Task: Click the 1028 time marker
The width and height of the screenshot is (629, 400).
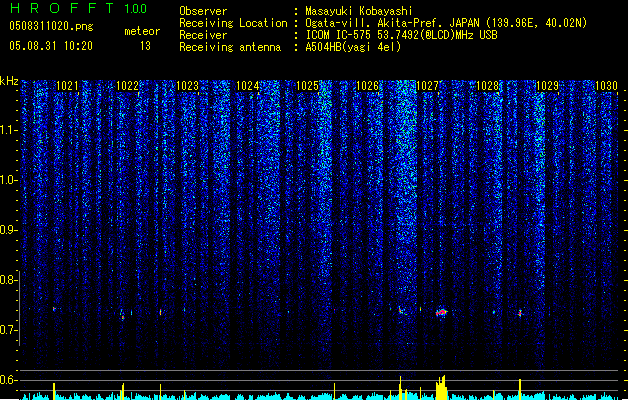Action: (x=487, y=86)
